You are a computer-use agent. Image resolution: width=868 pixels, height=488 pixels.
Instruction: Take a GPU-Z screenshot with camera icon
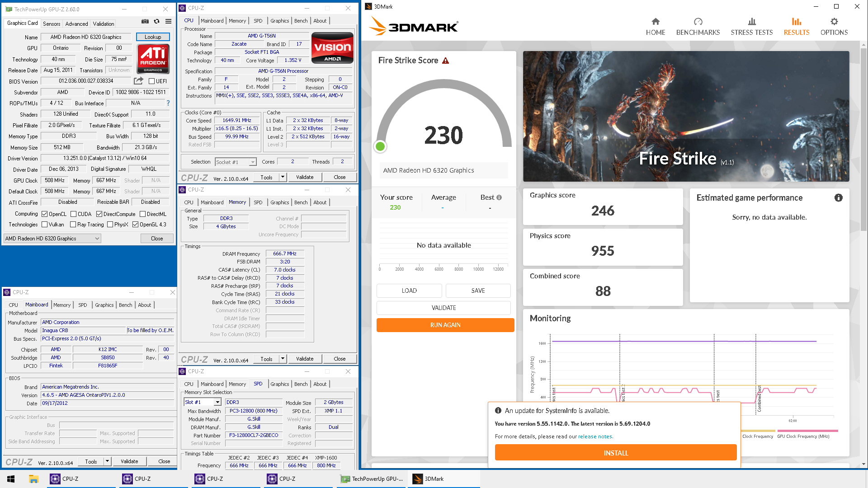tap(145, 21)
